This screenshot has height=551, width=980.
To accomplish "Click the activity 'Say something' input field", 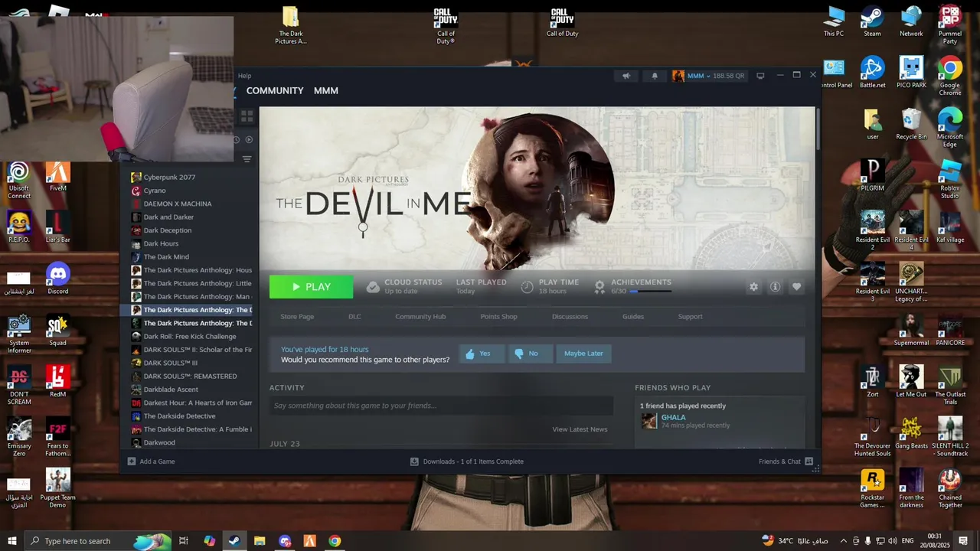I will click(441, 406).
